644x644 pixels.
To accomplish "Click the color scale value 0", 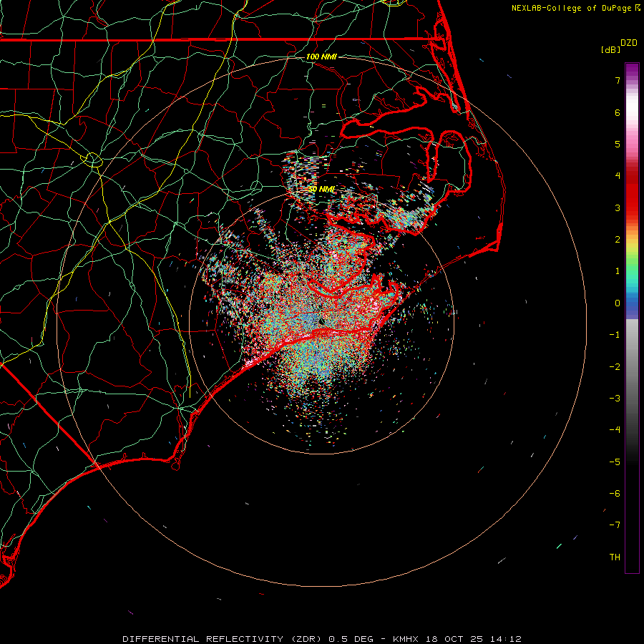I will point(618,303).
